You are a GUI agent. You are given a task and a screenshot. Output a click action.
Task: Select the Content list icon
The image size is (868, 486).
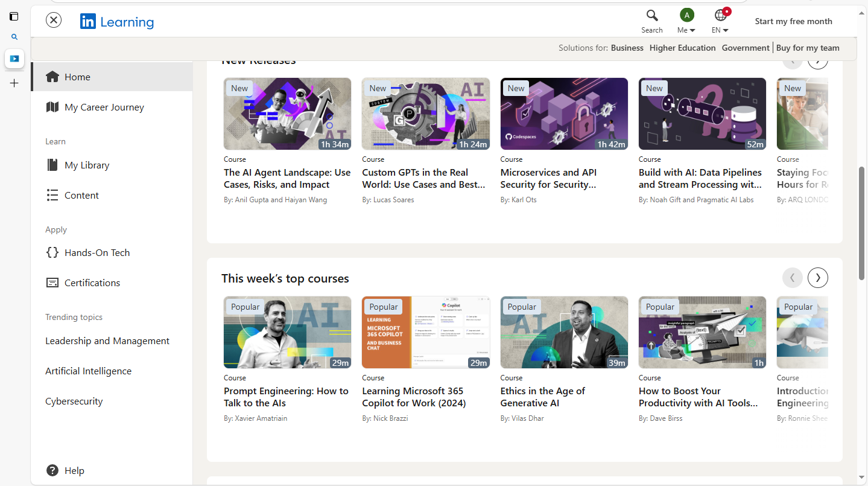[x=52, y=195]
